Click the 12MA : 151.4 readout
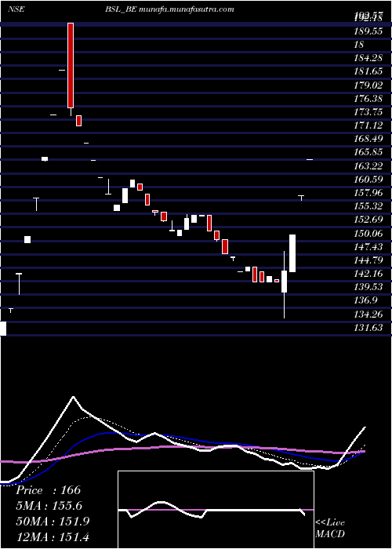 coord(53,536)
